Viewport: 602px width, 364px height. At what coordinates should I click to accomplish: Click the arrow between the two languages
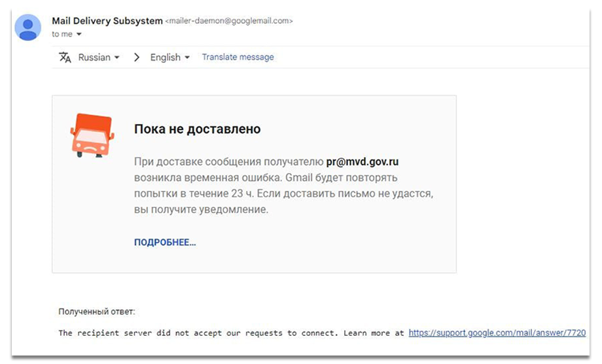tap(136, 57)
